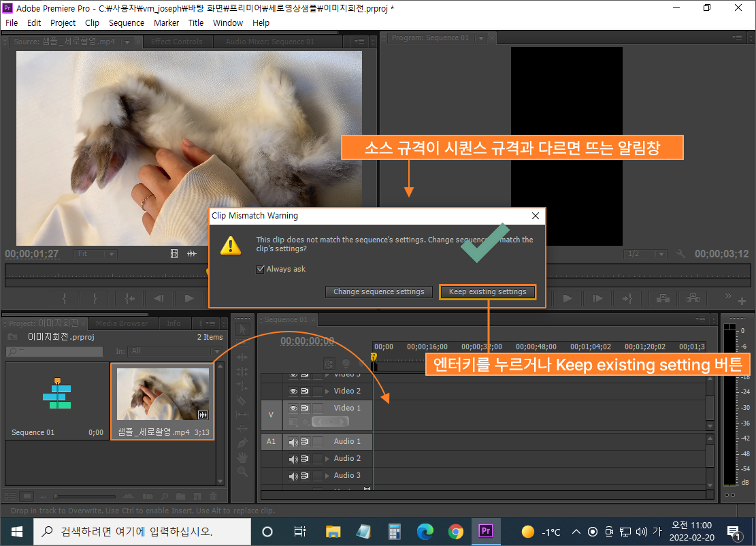Select the Pen tool
The width and height of the screenshot is (756, 546).
pos(242,443)
